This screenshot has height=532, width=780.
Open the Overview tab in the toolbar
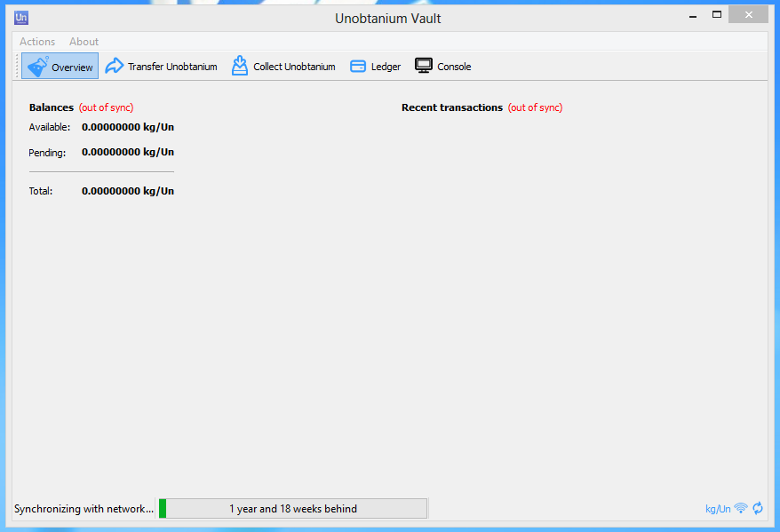tap(60, 67)
